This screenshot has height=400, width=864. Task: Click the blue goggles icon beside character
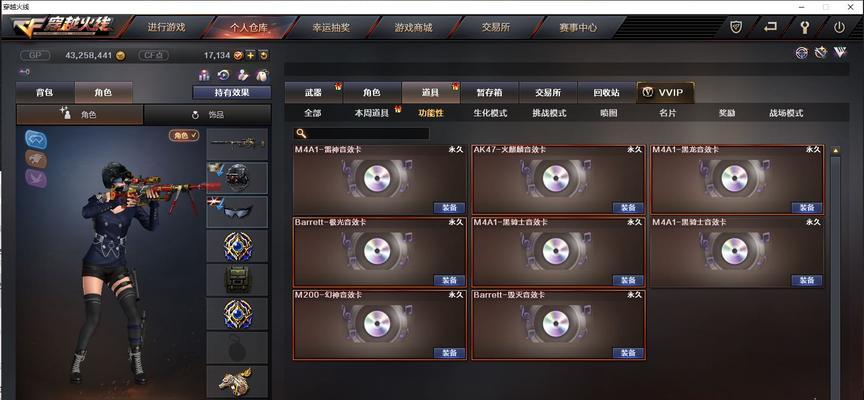click(36, 139)
